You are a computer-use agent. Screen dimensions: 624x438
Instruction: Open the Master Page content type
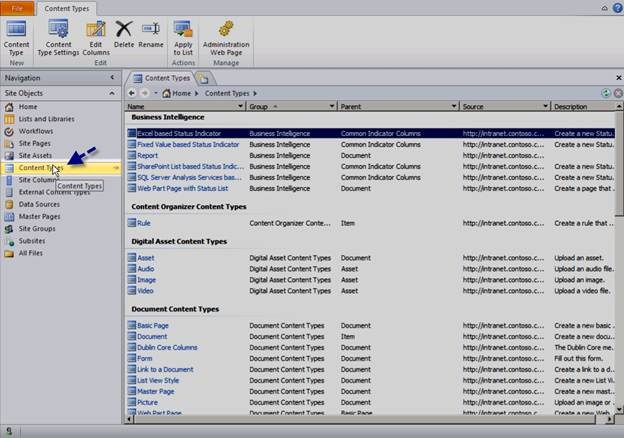[156, 391]
